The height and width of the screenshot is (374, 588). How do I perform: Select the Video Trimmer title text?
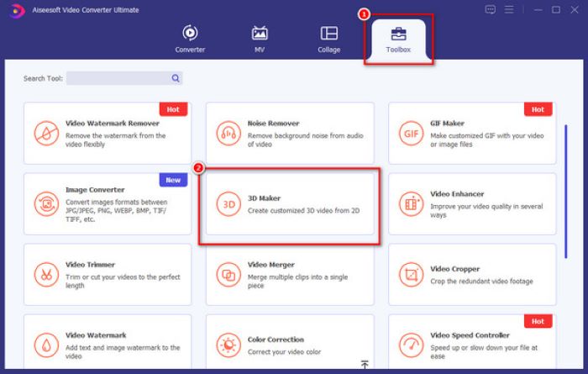coord(91,265)
